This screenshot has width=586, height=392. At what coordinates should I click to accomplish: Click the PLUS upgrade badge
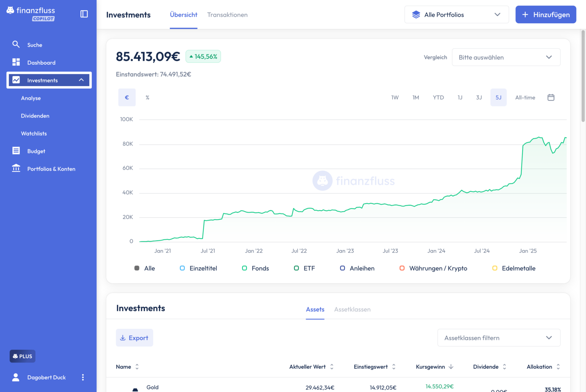(x=23, y=356)
